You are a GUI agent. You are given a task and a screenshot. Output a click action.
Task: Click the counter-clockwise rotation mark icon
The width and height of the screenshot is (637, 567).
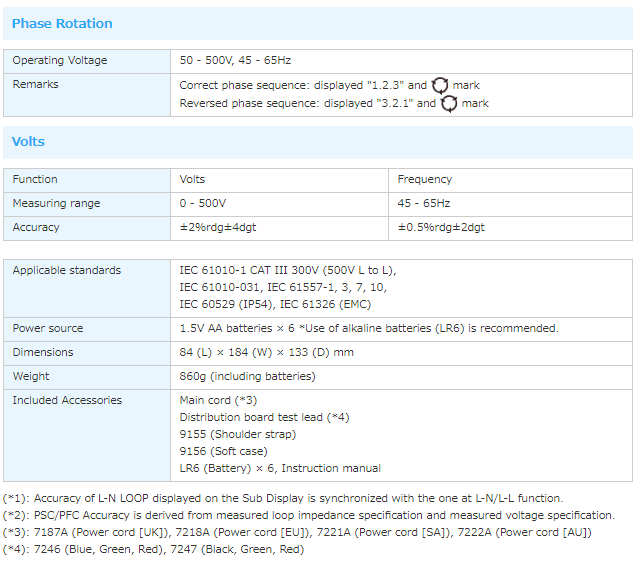click(x=449, y=103)
